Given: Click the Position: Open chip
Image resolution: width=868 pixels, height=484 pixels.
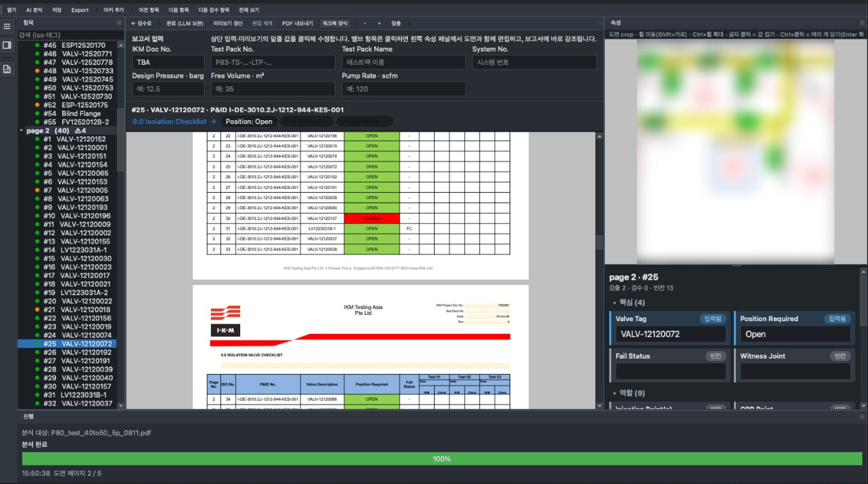Looking at the screenshot, I should pos(249,121).
